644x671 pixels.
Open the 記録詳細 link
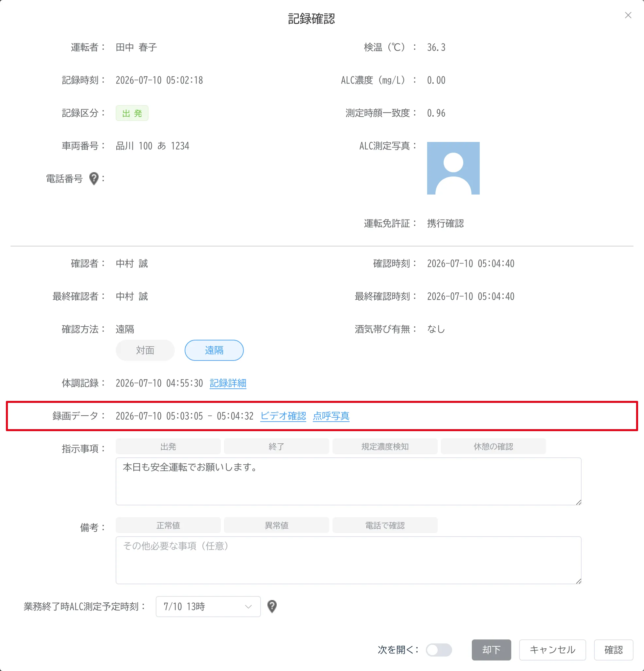coord(228,383)
